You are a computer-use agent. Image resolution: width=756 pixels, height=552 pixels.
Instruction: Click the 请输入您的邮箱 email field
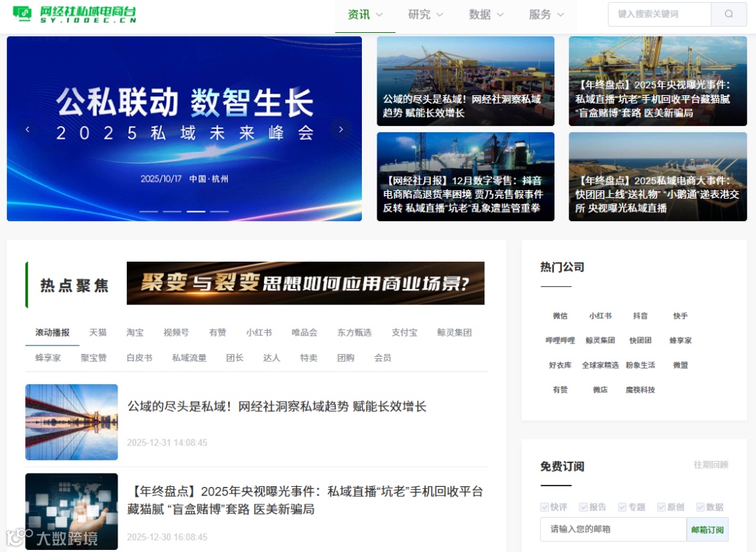point(613,530)
